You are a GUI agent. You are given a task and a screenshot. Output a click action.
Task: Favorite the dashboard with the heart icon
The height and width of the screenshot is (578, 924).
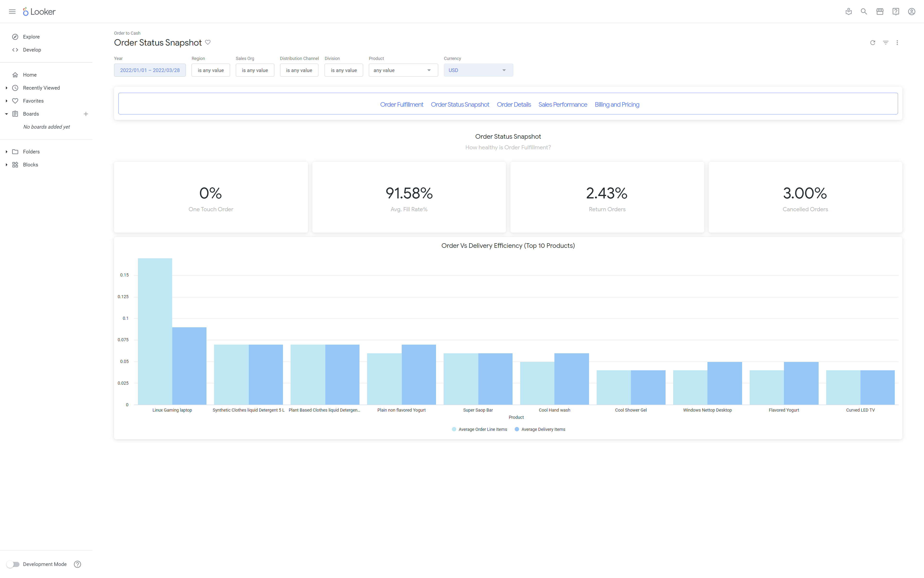(208, 42)
